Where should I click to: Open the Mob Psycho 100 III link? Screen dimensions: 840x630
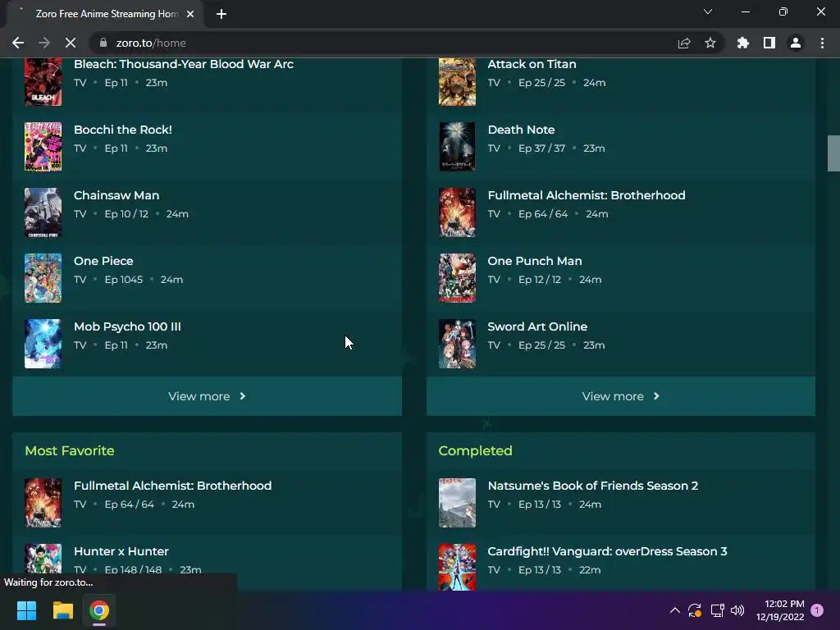(x=127, y=326)
